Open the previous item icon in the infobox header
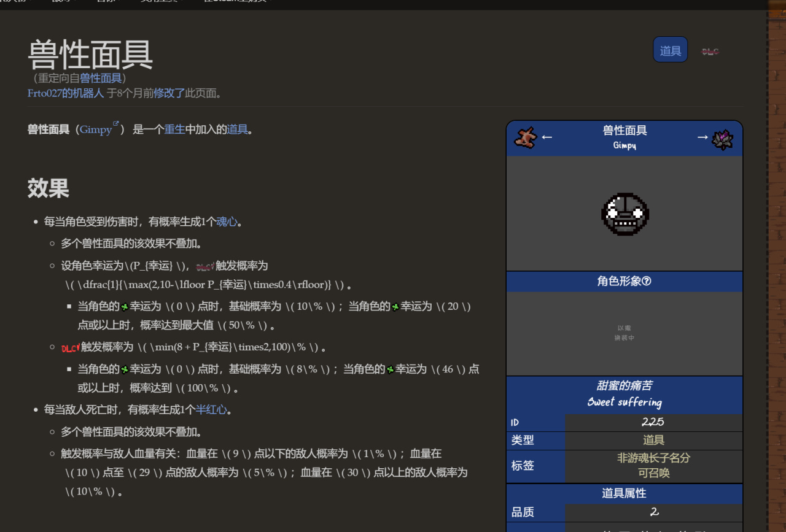786x532 pixels. coord(526,137)
